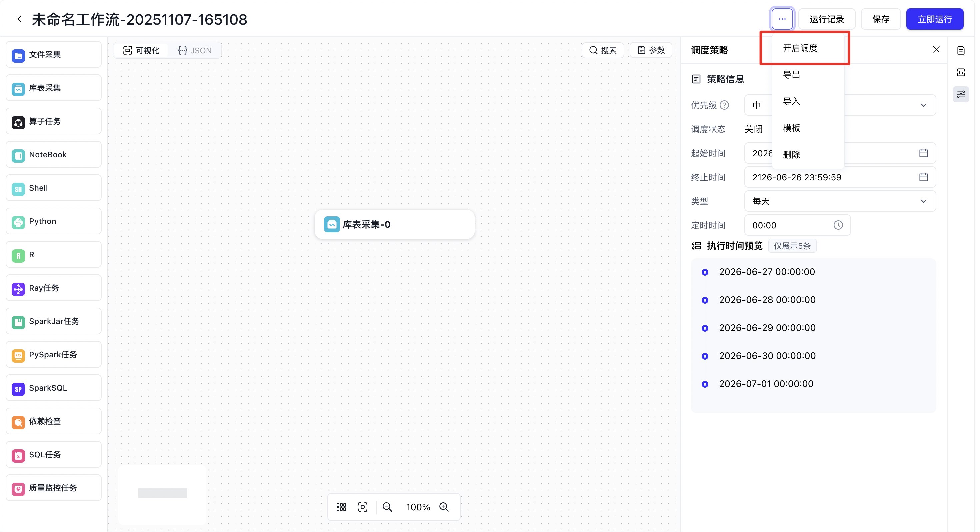Switch to the 可视化 tab
The width and height of the screenshot is (980, 532).
[x=142, y=51]
